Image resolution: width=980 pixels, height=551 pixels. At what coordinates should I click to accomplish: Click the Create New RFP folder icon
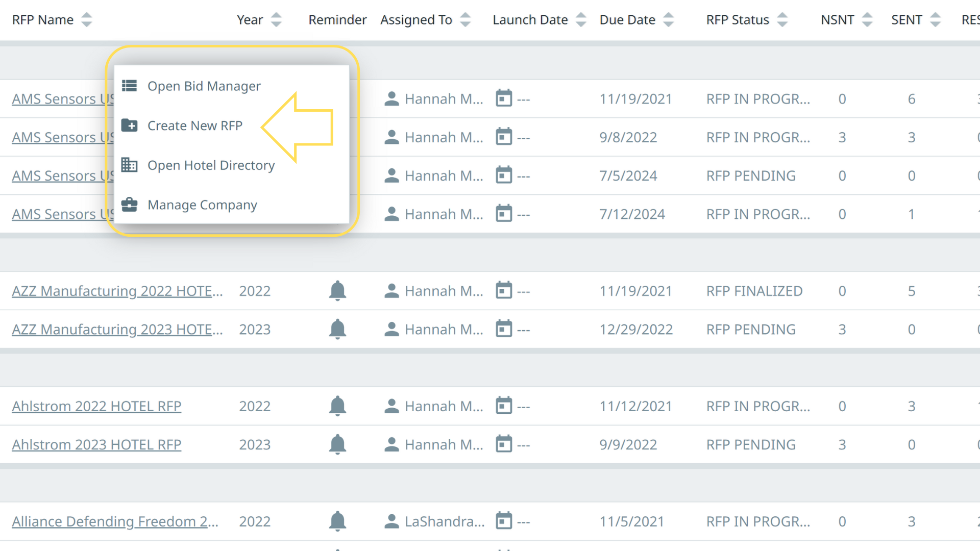[129, 125]
